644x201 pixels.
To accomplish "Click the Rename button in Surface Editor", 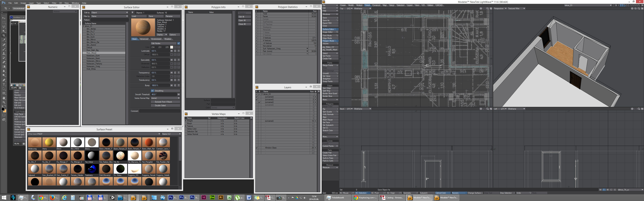I will click(173, 16).
